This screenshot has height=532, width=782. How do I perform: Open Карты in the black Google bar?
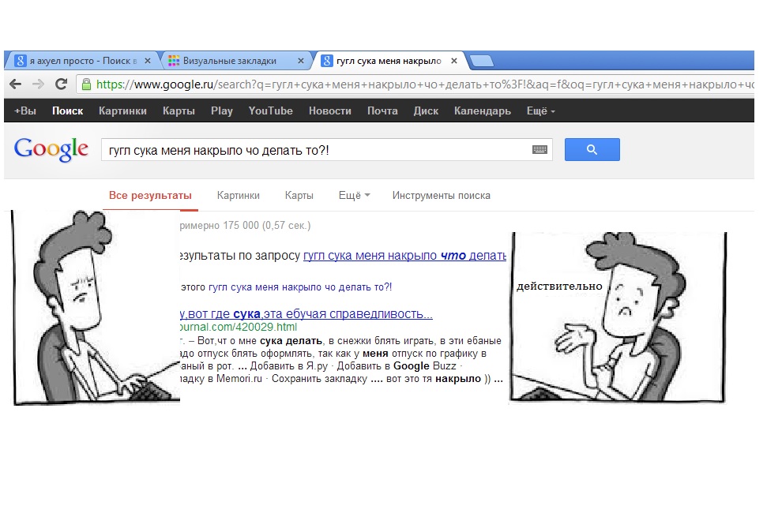(179, 111)
